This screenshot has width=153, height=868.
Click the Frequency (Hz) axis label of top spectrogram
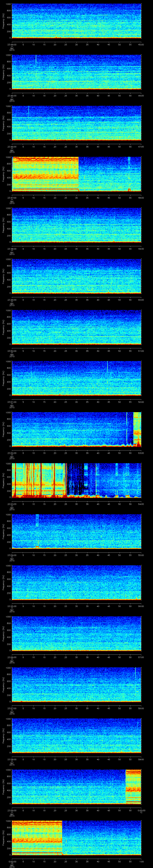3,21
